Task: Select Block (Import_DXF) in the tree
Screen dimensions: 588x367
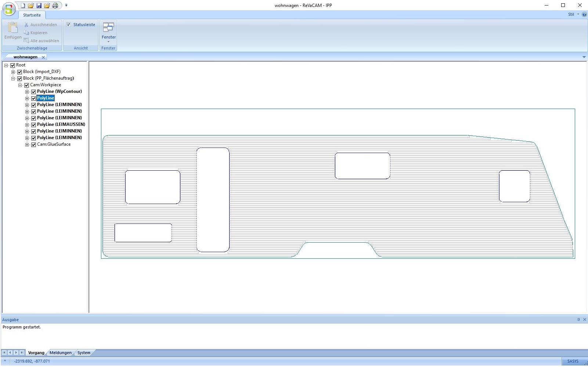Action: (42, 72)
